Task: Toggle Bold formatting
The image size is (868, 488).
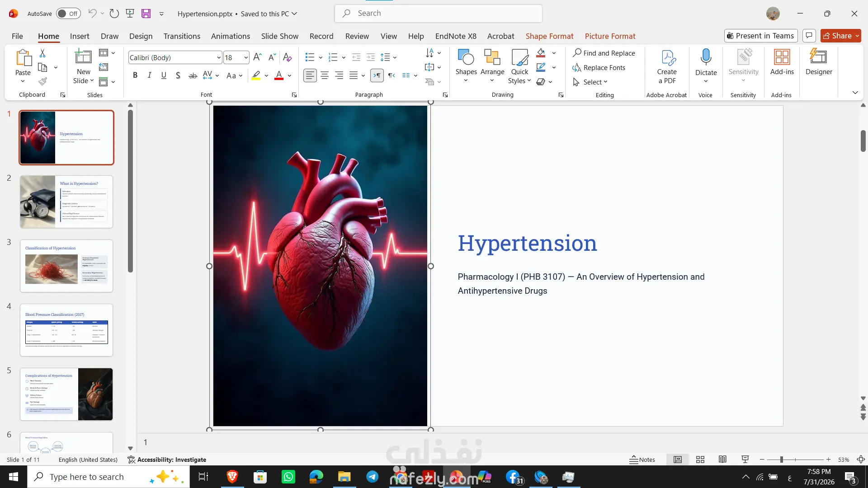Action: [135, 75]
